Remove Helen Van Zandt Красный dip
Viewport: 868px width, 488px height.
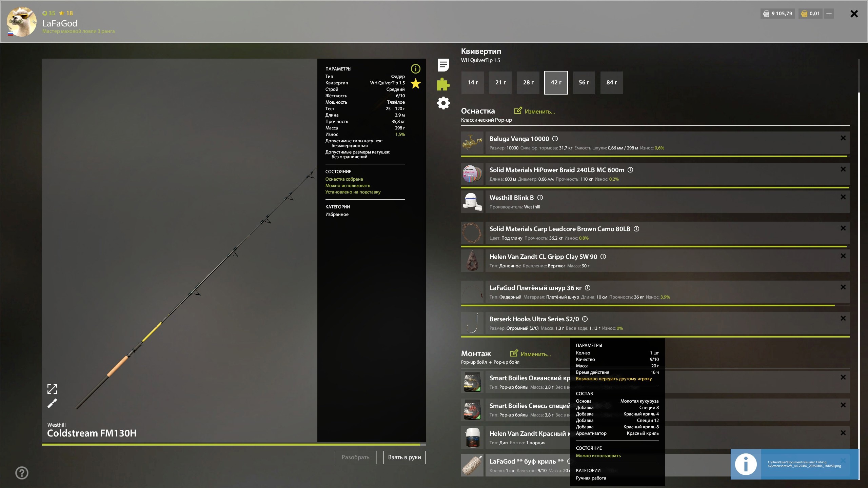(843, 433)
